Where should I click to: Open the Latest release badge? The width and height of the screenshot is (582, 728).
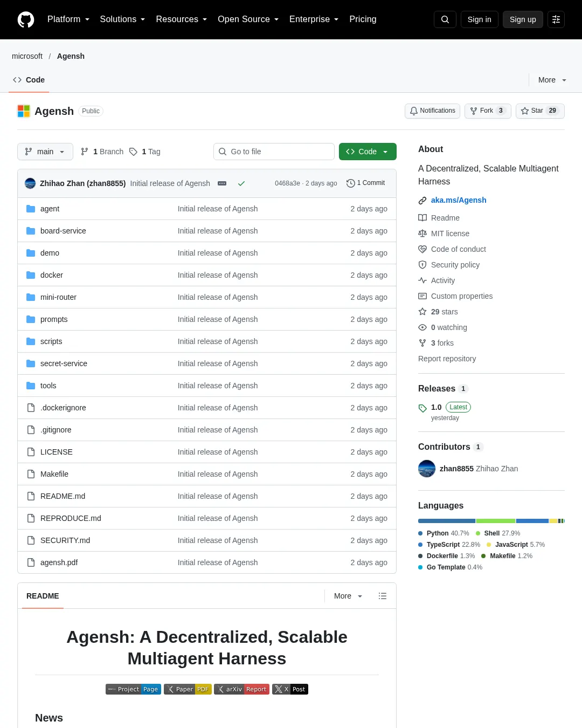[x=458, y=407]
